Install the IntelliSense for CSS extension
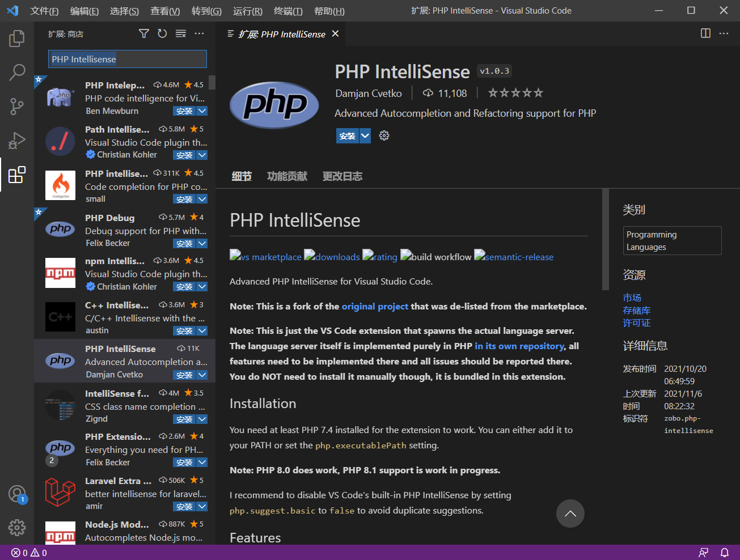This screenshot has height=560, width=740. (185, 419)
